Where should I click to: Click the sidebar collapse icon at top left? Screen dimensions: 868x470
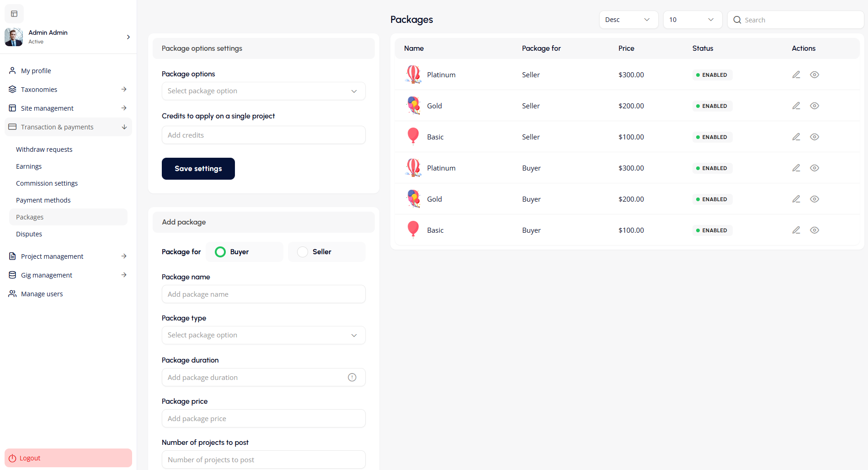14,14
